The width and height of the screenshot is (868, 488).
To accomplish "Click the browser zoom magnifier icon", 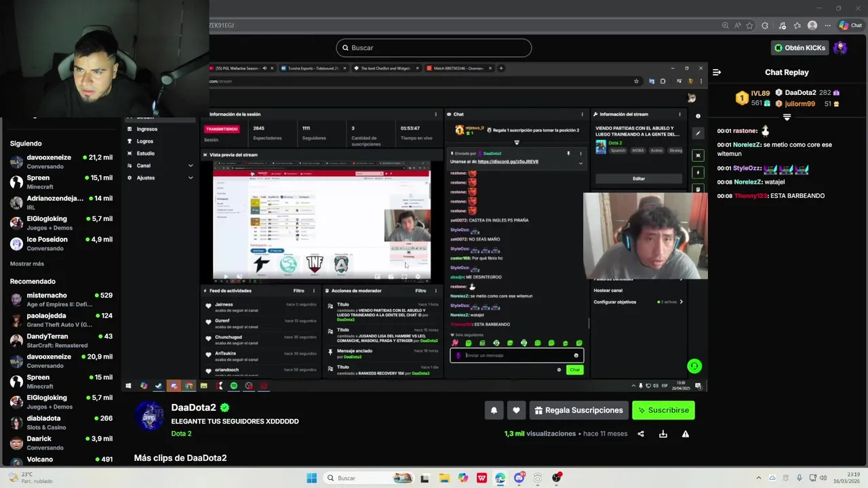I will click(x=726, y=26).
